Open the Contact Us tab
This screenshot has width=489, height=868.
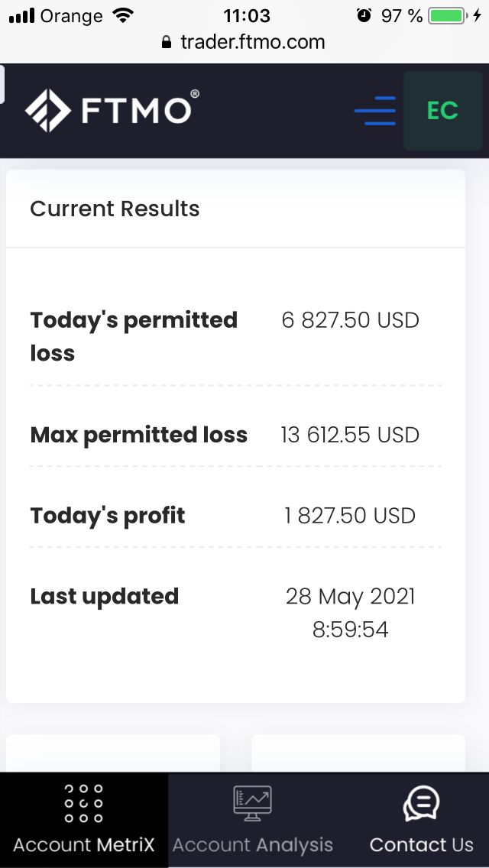pyautogui.click(x=421, y=844)
